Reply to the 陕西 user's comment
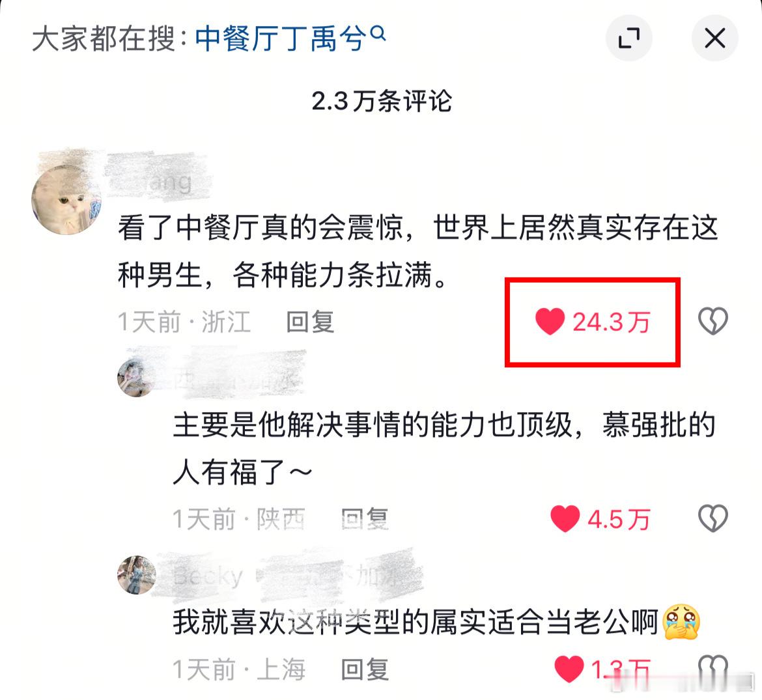This screenshot has width=762, height=700. (x=365, y=519)
